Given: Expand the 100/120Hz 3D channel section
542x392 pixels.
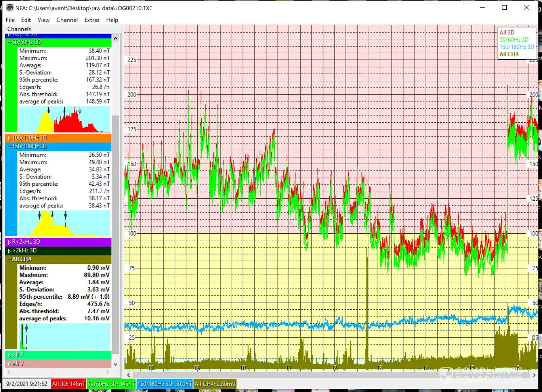Looking at the screenshot, I should (9, 138).
